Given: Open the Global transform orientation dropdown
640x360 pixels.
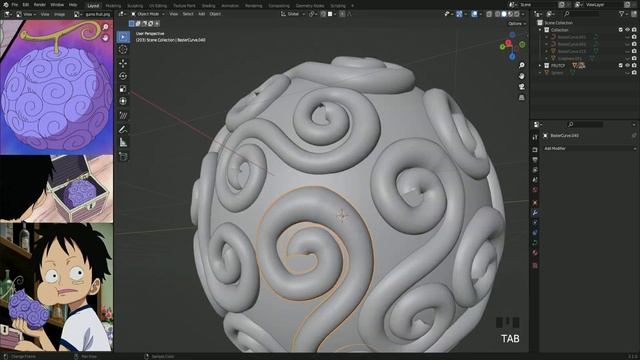Looking at the screenshot, I should [x=293, y=14].
